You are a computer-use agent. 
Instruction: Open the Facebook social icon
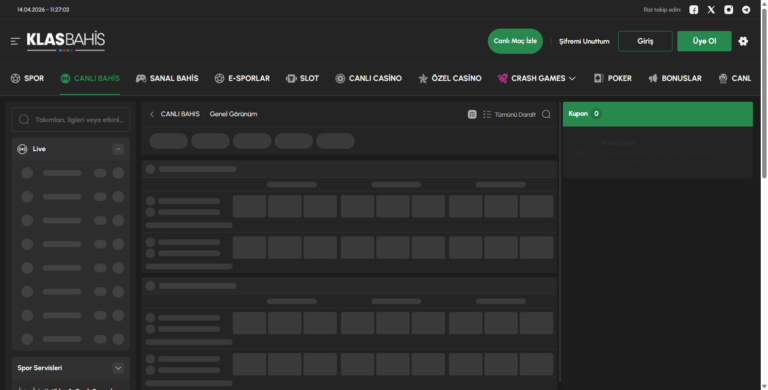pos(694,10)
